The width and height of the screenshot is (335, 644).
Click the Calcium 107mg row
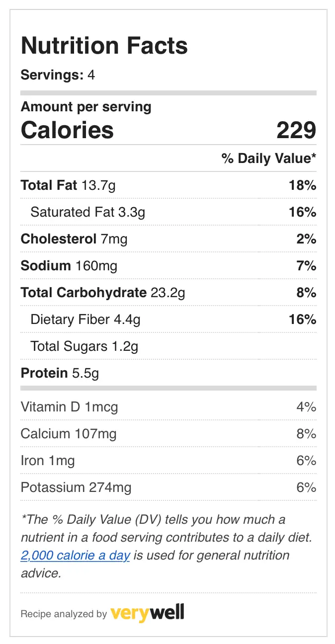click(168, 434)
